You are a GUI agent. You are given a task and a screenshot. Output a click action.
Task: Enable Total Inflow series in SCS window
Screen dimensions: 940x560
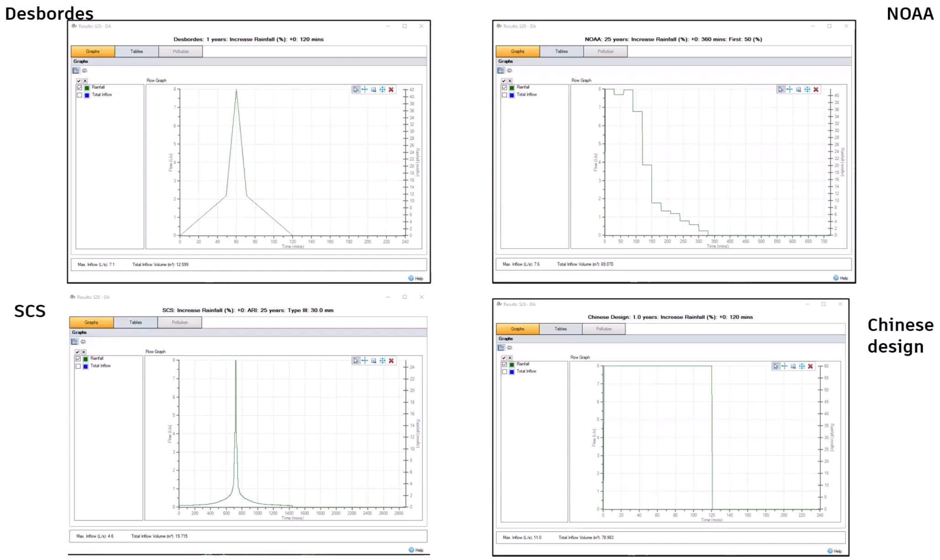[x=78, y=366]
